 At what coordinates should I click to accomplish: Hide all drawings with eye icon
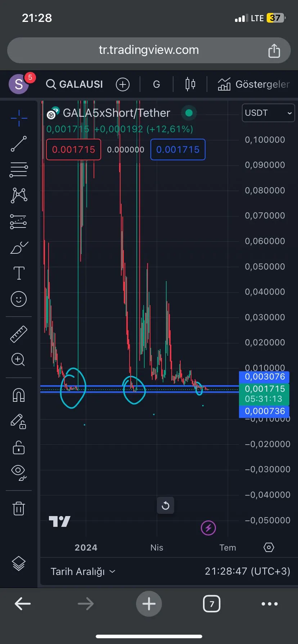pyautogui.click(x=19, y=472)
